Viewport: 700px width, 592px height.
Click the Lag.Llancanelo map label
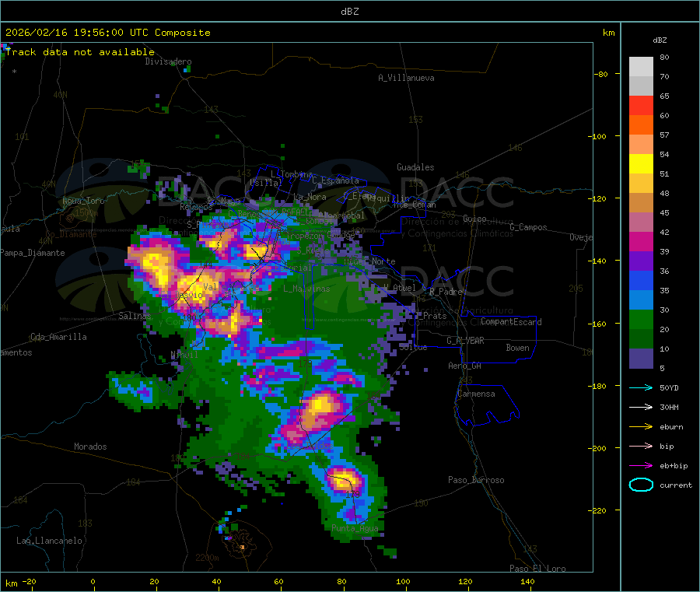pos(49,541)
